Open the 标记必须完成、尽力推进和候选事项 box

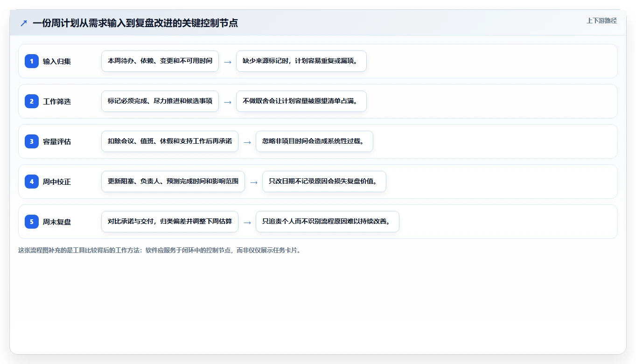[160, 101]
